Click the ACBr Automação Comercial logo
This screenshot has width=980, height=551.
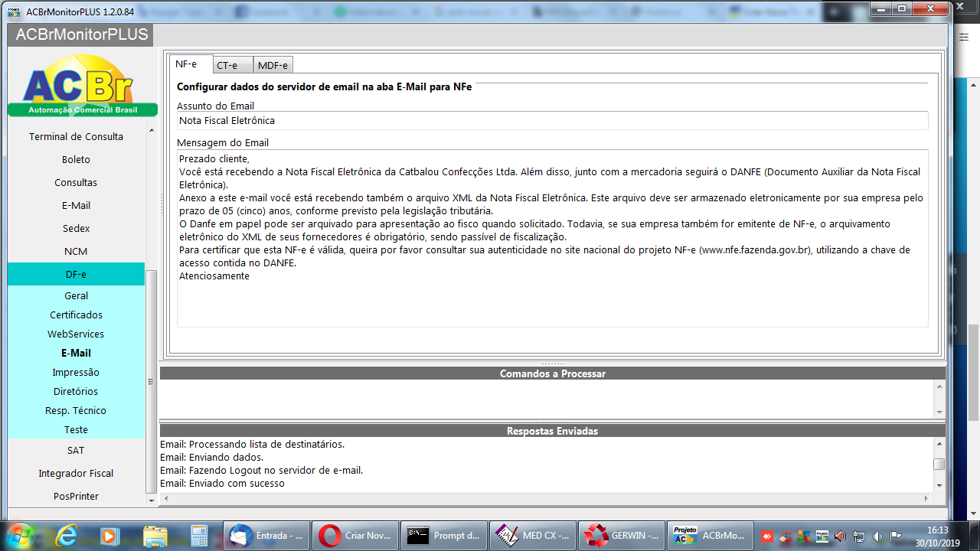(82, 86)
